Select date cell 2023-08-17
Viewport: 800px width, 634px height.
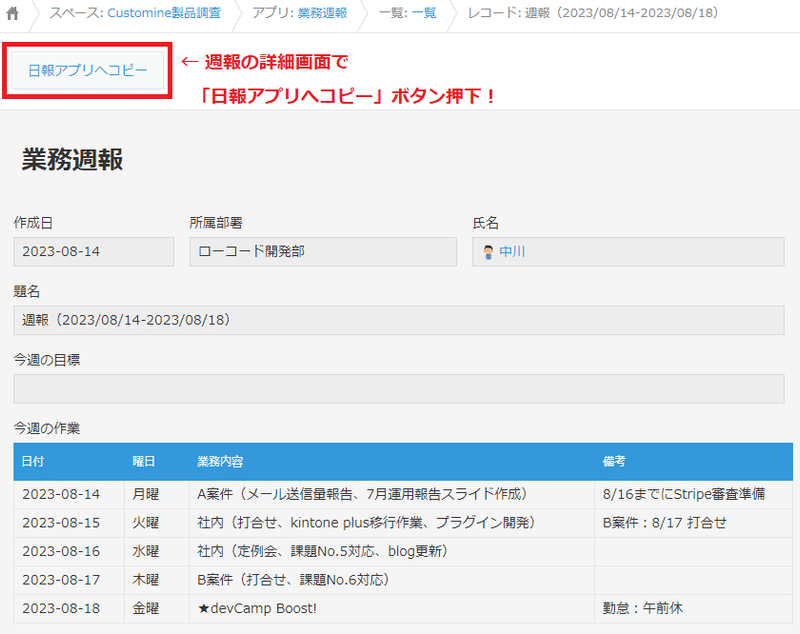[69, 580]
